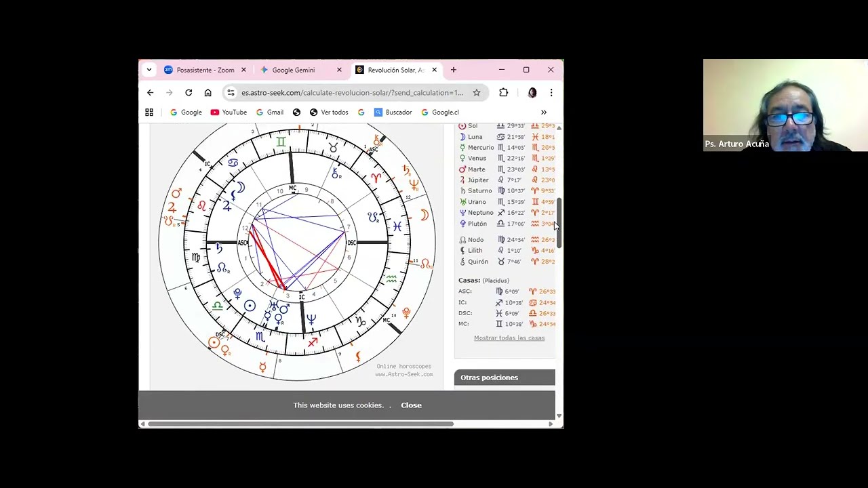Image resolution: width=868 pixels, height=488 pixels.
Task: Click the Otras posiciones header
Action: point(505,378)
